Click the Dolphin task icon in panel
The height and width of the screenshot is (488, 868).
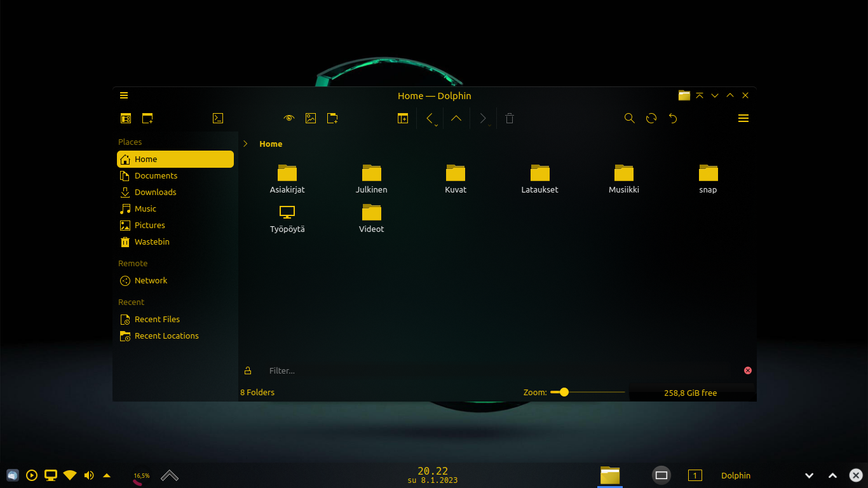click(x=610, y=475)
